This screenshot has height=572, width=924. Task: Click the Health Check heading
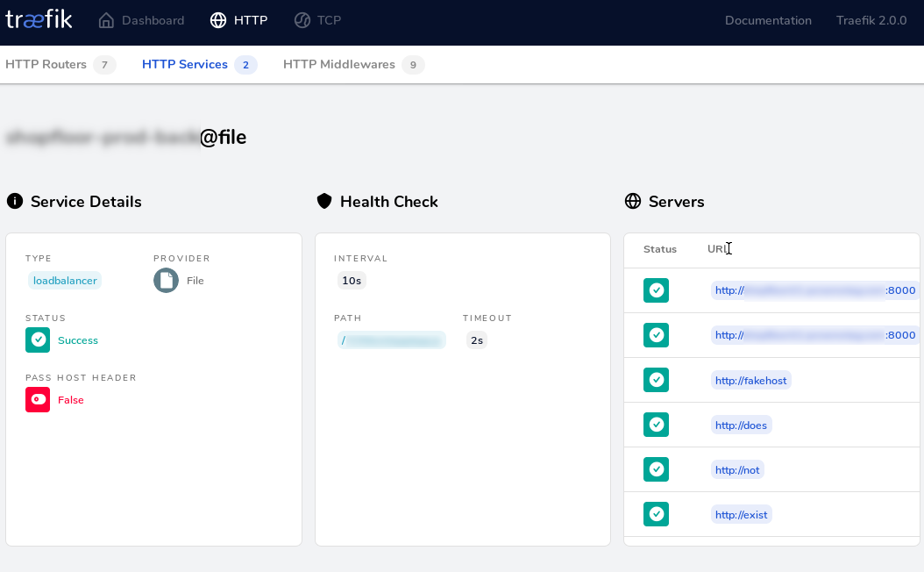point(389,202)
